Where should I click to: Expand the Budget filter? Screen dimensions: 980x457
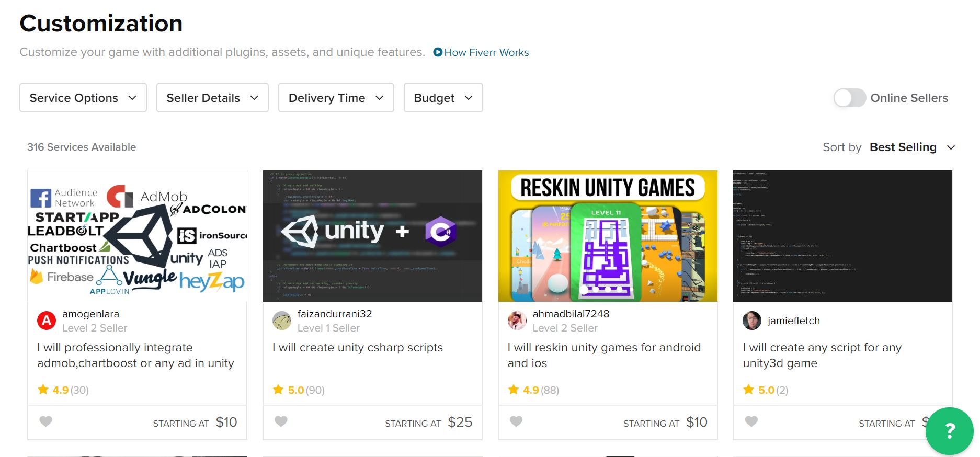(x=443, y=98)
